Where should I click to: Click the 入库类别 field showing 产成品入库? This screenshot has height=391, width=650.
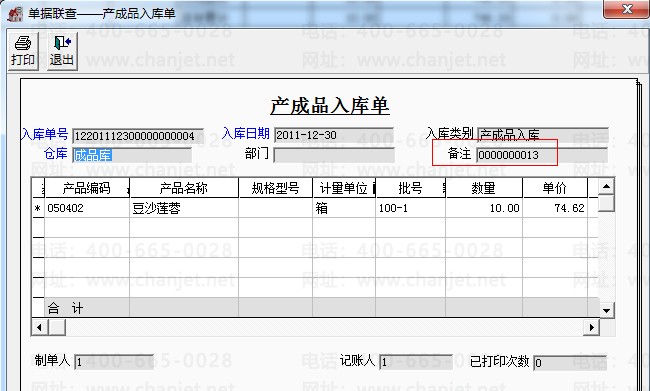tap(543, 135)
